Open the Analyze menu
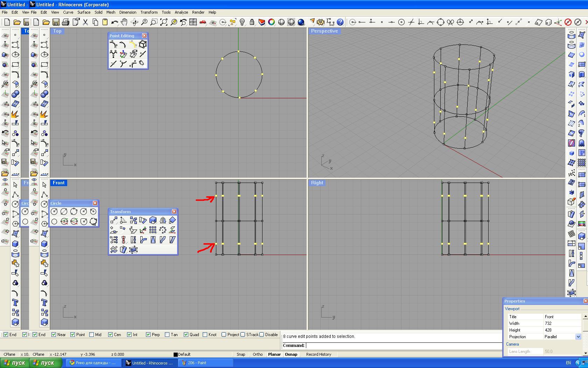This screenshot has width=588, height=368. pos(181,12)
